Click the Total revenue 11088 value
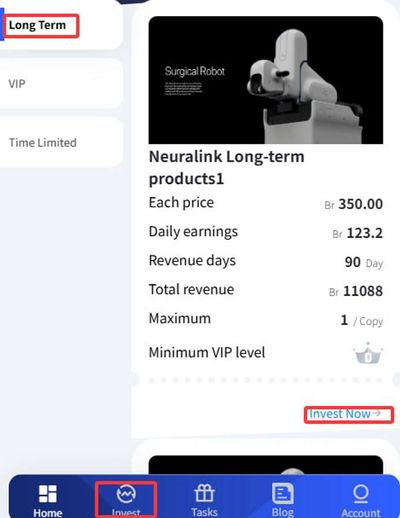 pos(356,291)
